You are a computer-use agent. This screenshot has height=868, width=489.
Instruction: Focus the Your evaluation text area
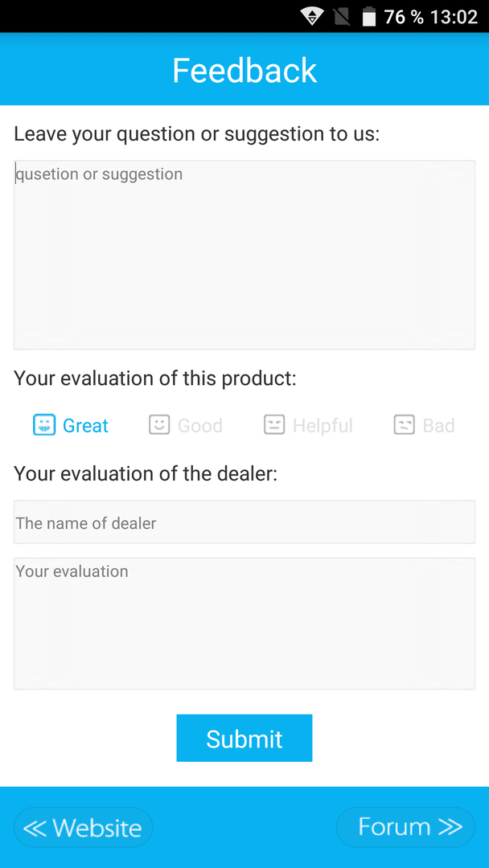pos(244,624)
